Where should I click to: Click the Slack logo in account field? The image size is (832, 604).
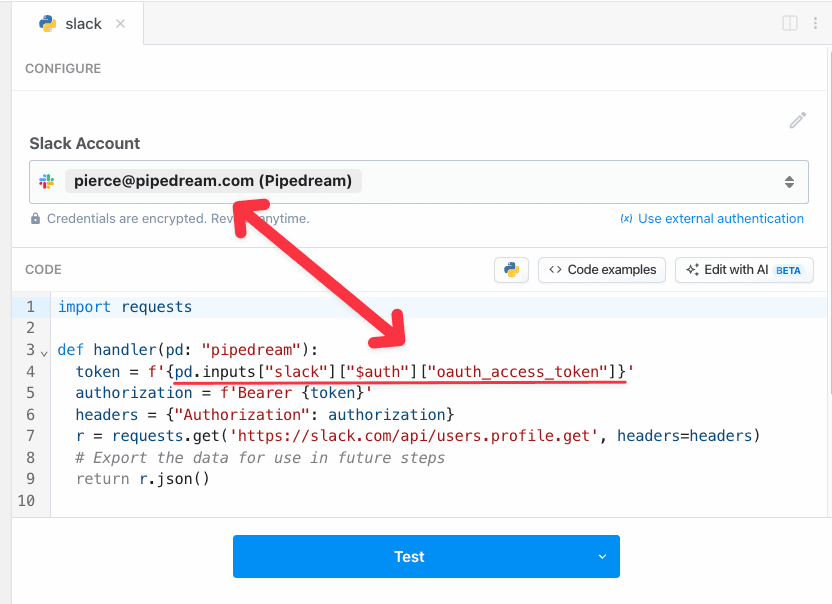(47, 182)
